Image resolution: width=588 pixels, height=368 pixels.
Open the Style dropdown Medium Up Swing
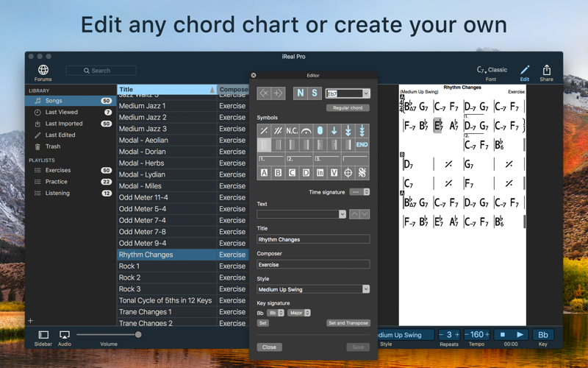pyautogui.click(x=313, y=289)
